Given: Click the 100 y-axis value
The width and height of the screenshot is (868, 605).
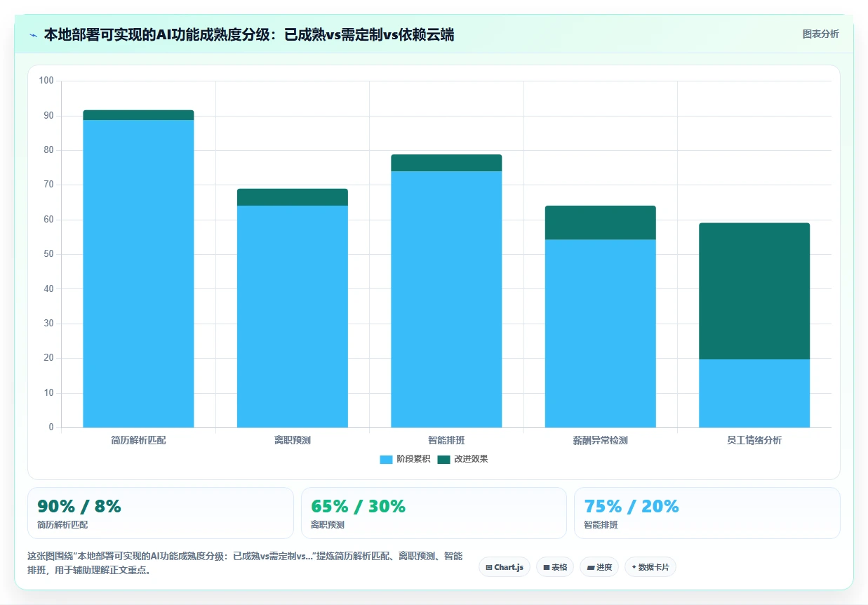Looking at the screenshot, I should click(x=46, y=81).
